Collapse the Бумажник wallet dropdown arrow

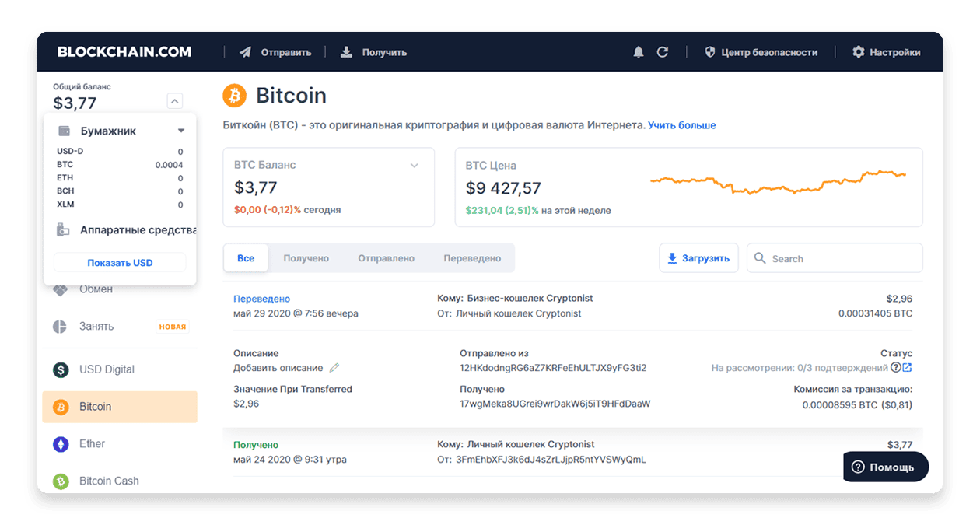point(181,131)
